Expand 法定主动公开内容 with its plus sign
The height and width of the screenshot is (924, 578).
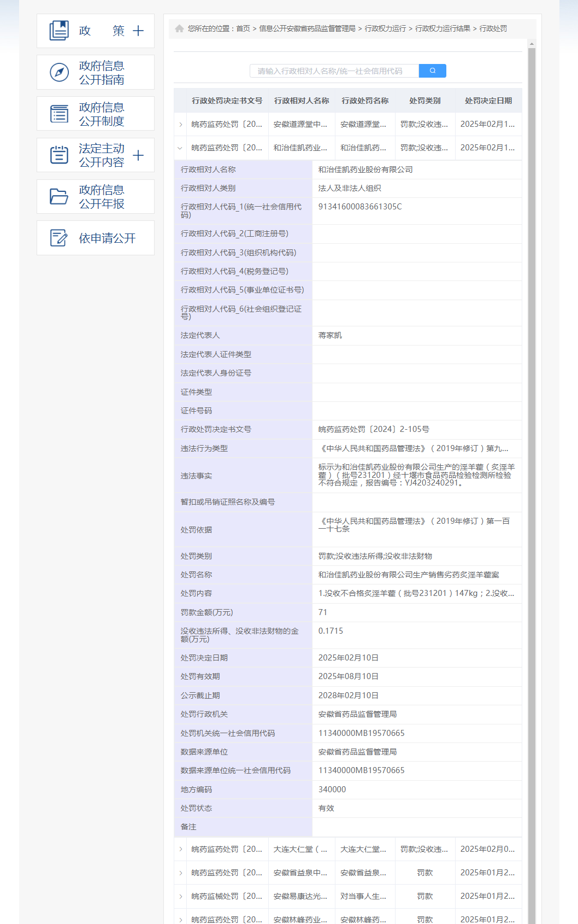[138, 155]
